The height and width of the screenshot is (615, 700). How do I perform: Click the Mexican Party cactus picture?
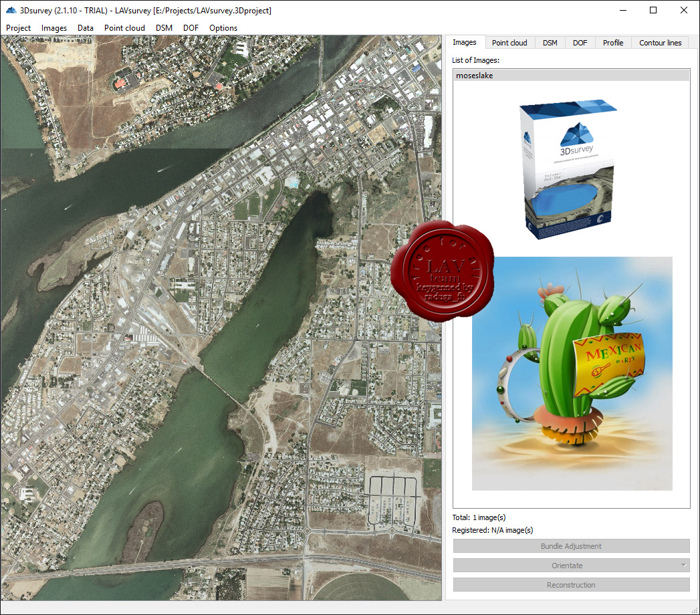[572, 374]
